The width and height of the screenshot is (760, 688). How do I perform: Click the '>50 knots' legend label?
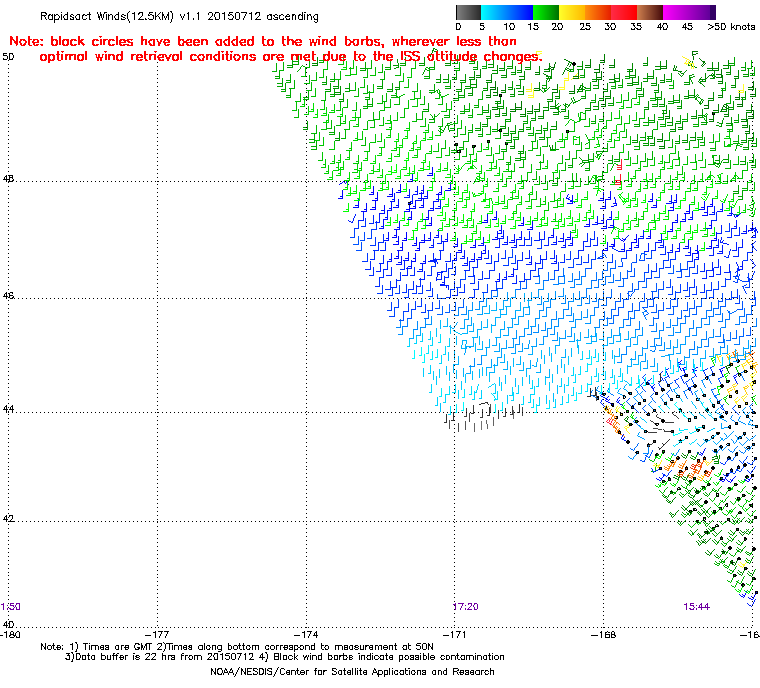click(x=731, y=27)
